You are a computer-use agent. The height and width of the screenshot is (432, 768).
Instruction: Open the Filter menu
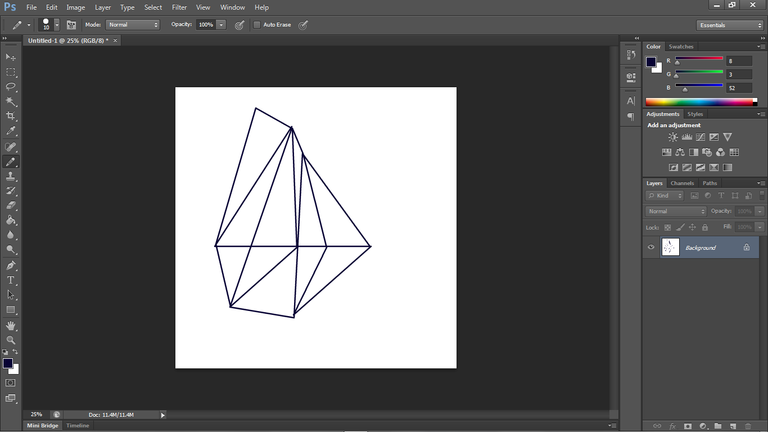click(x=179, y=7)
